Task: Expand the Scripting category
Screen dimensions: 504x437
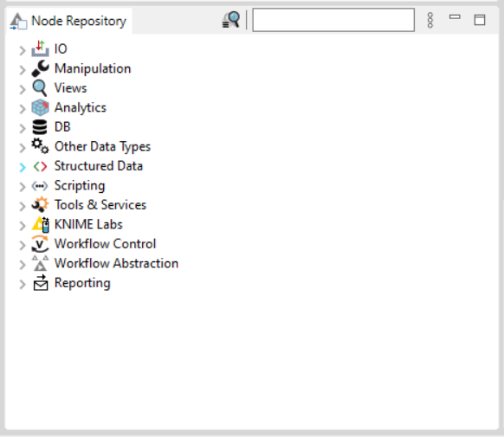Action: coord(23,187)
